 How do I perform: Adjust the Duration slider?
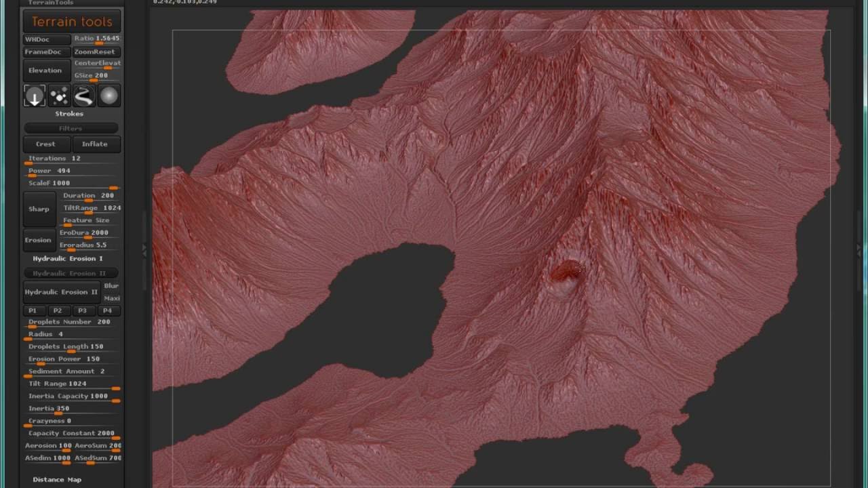click(x=92, y=196)
